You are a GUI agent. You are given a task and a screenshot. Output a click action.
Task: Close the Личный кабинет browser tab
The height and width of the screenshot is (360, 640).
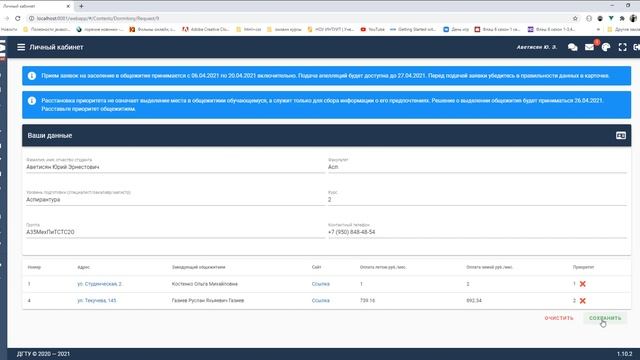(68, 6)
